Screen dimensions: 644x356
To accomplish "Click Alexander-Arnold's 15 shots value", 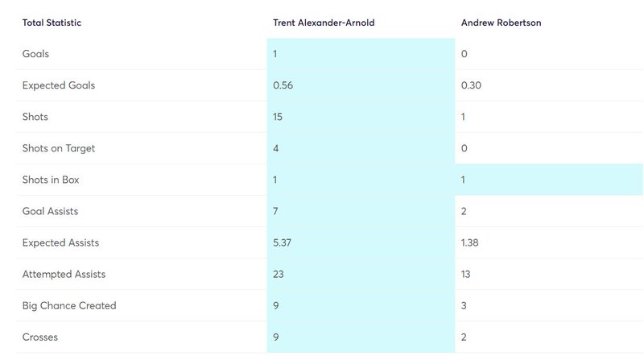I will [278, 117].
